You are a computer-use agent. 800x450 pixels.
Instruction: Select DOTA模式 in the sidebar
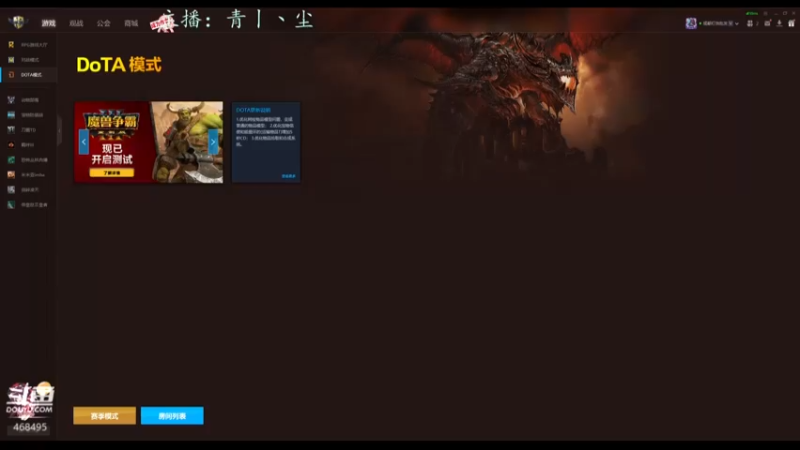point(29,75)
